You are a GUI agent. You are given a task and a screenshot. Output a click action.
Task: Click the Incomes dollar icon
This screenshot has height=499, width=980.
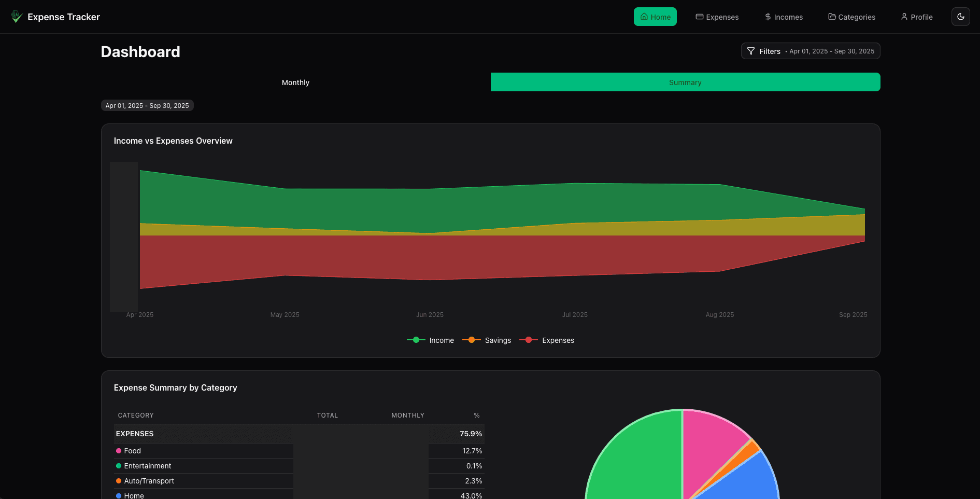click(x=768, y=17)
